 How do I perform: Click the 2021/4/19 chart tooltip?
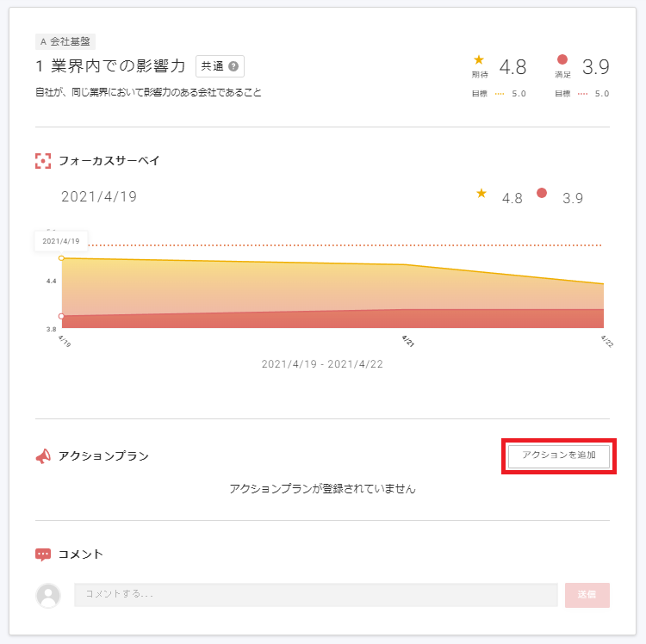coord(60,241)
